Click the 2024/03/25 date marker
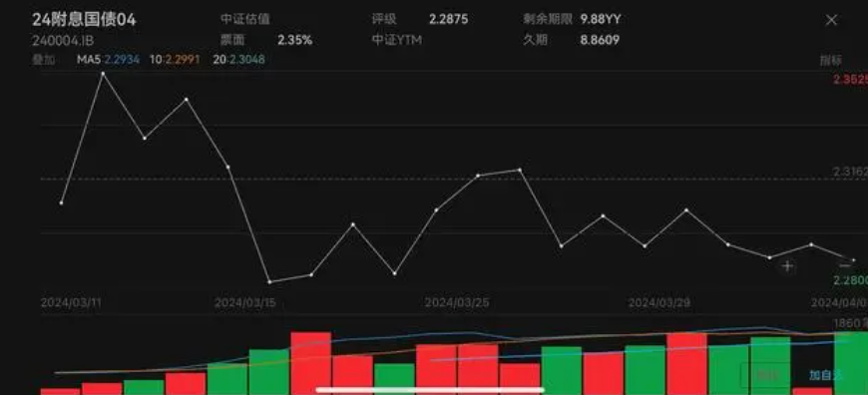 point(457,302)
